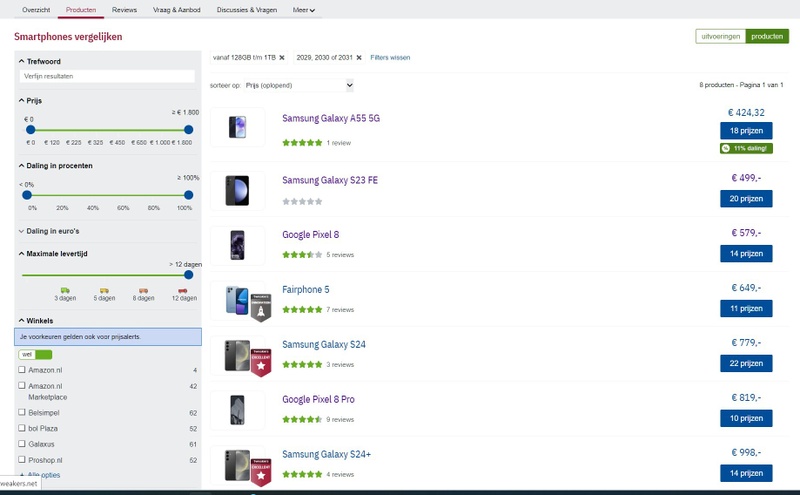This screenshot has height=495, width=800.
Task: Collapse the Daling in procenten section
Action: [x=56, y=166]
